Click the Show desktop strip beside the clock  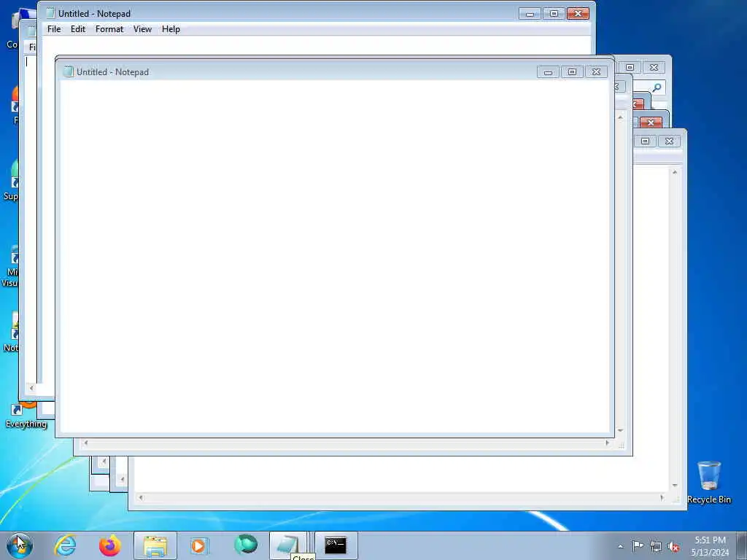pyautogui.click(x=742, y=545)
